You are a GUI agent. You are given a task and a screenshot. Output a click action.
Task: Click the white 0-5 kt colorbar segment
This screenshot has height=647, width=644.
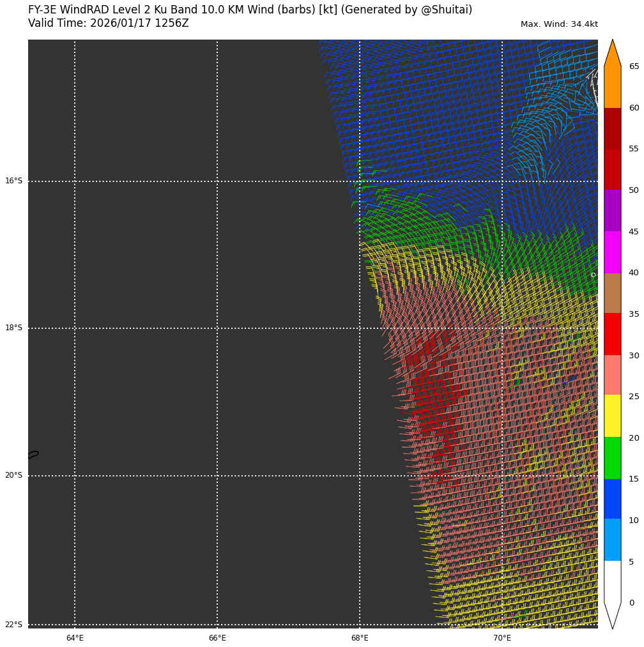tap(612, 581)
